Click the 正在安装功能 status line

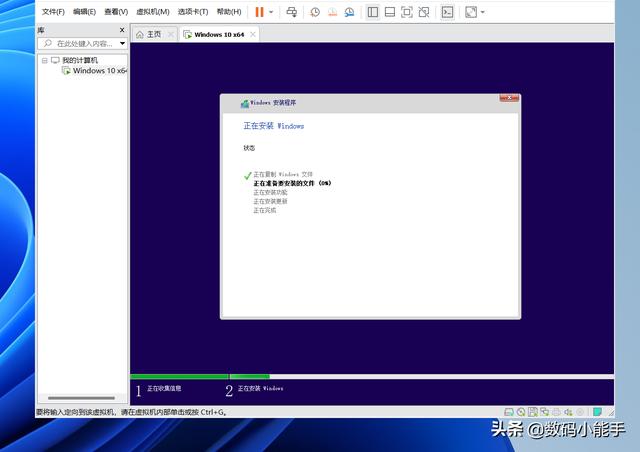tap(270, 192)
